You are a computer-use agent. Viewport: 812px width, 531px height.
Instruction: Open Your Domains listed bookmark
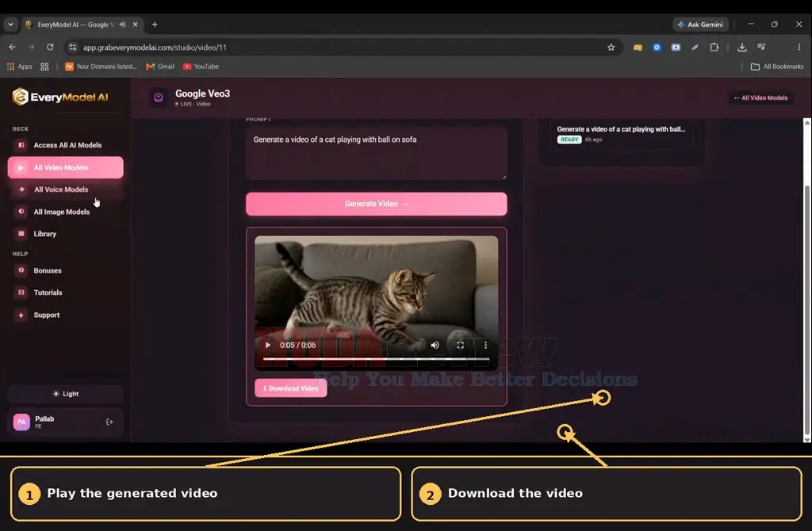point(101,67)
